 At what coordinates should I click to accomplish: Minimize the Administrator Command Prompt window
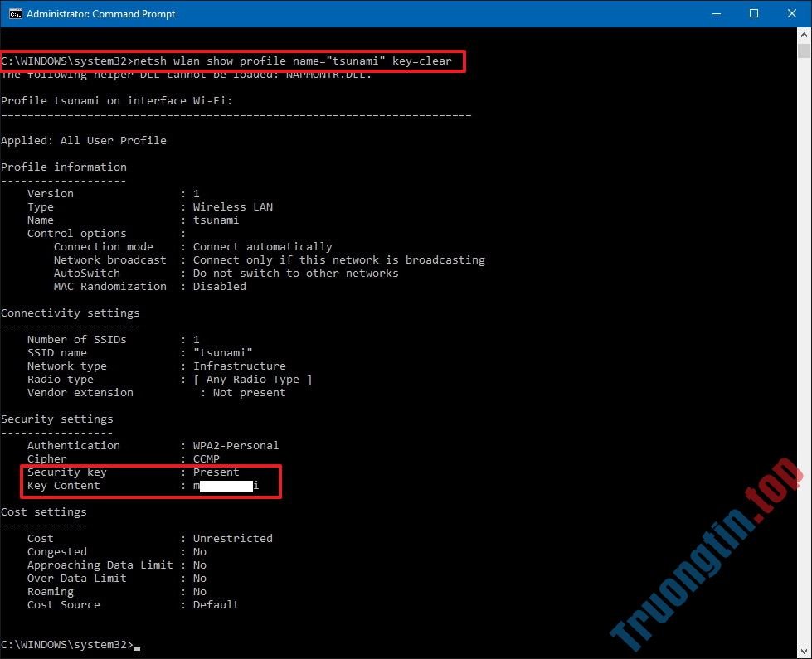716,13
